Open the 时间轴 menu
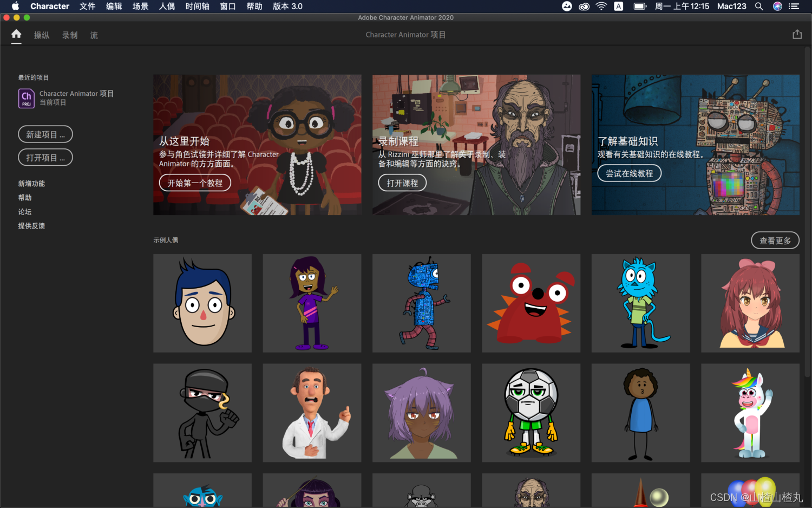The height and width of the screenshot is (508, 812). [197, 6]
